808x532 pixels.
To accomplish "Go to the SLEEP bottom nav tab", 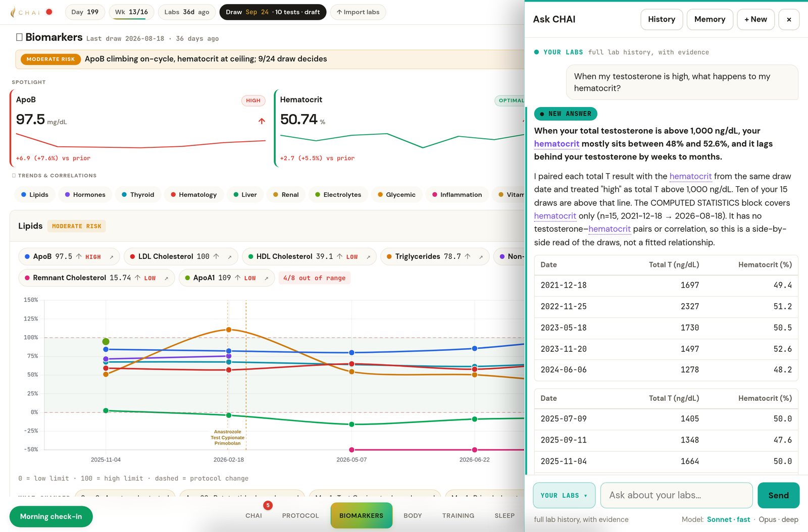I will tap(504, 516).
